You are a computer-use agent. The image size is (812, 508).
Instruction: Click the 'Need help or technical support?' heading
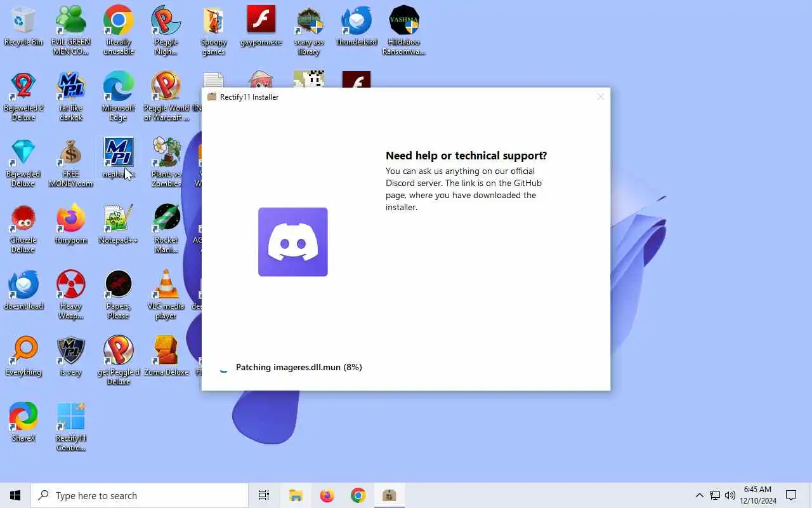pos(466,156)
